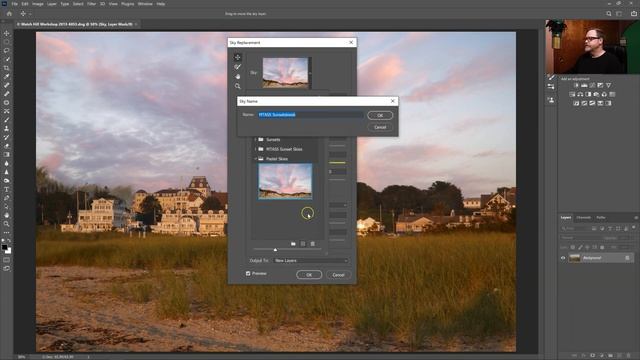Choose Hand tool in Sky Replacement dialog

click(238, 76)
